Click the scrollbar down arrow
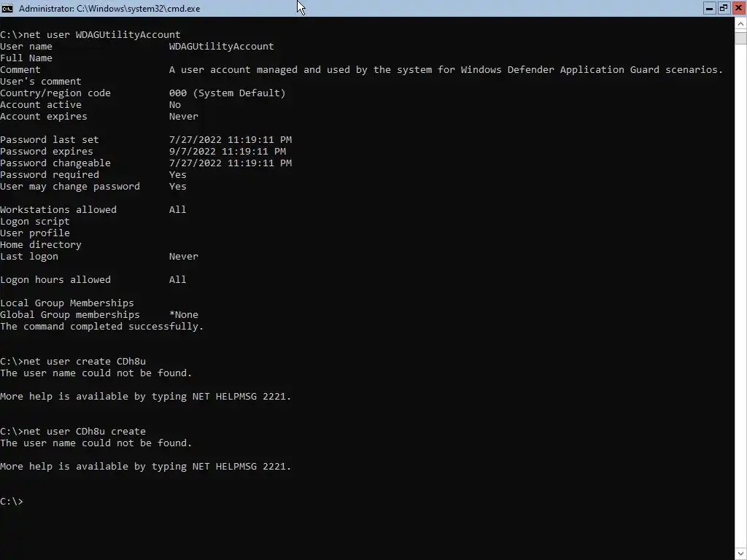 pos(741,554)
